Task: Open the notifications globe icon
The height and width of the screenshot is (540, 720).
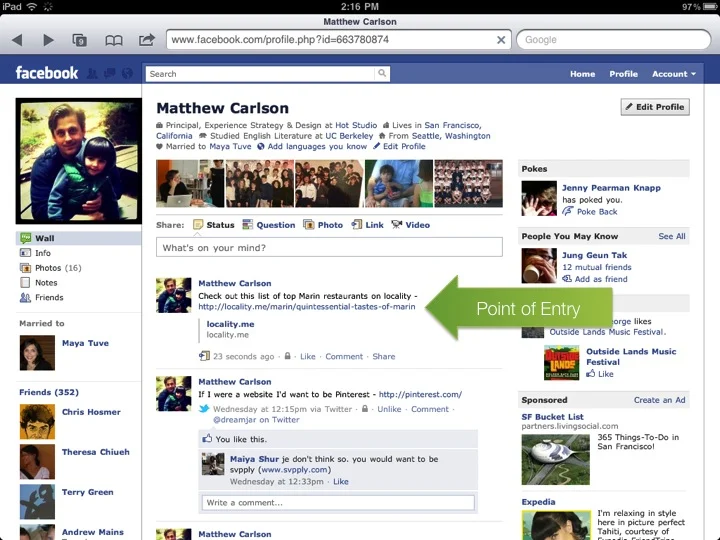Action: click(127, 73)
